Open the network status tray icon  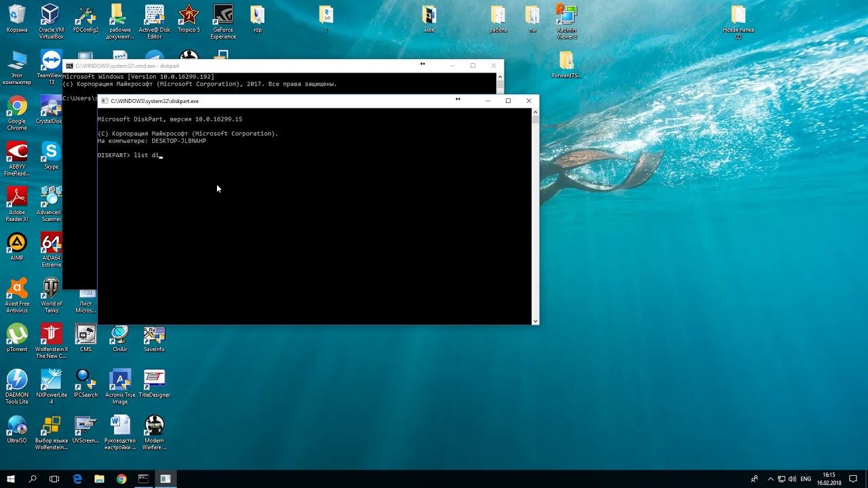(x=781, y=479)
